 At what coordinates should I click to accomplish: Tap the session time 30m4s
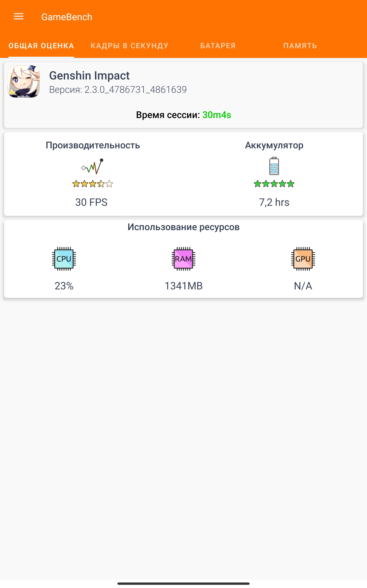pos(217,115)
